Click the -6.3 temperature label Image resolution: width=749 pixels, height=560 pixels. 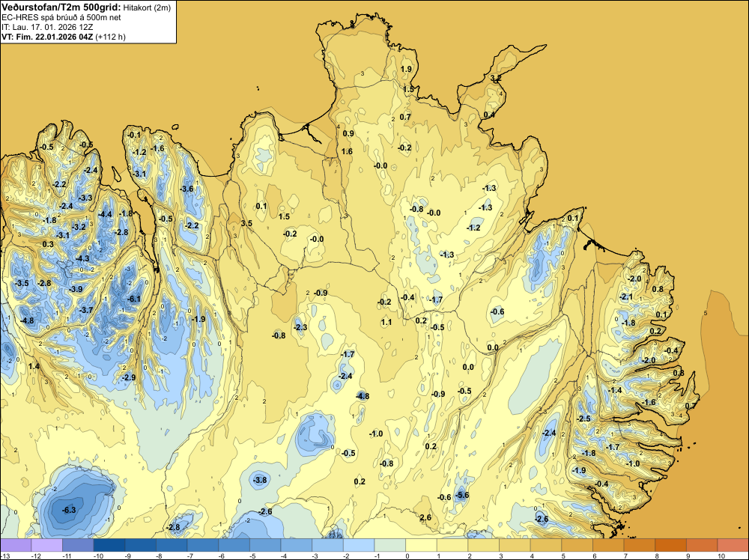(69, 510)
